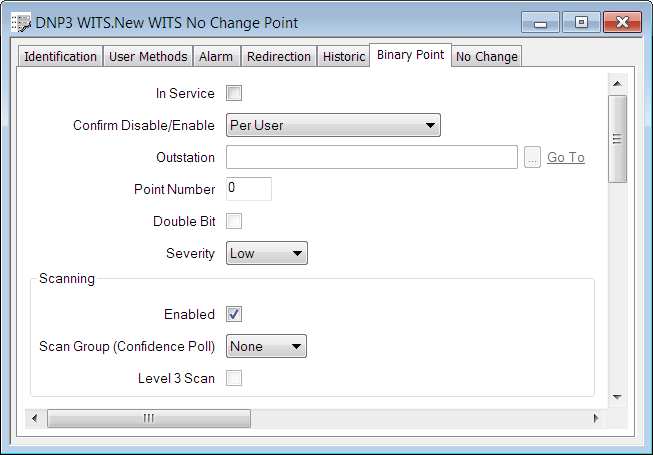
Task: Minimize the No Change Point window
Action: (542, 22)
